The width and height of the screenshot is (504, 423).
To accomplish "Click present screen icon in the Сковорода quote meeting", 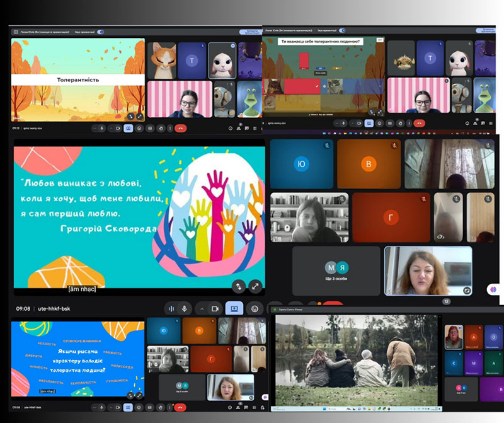I will pyautogui.click(x=234, y=309).
